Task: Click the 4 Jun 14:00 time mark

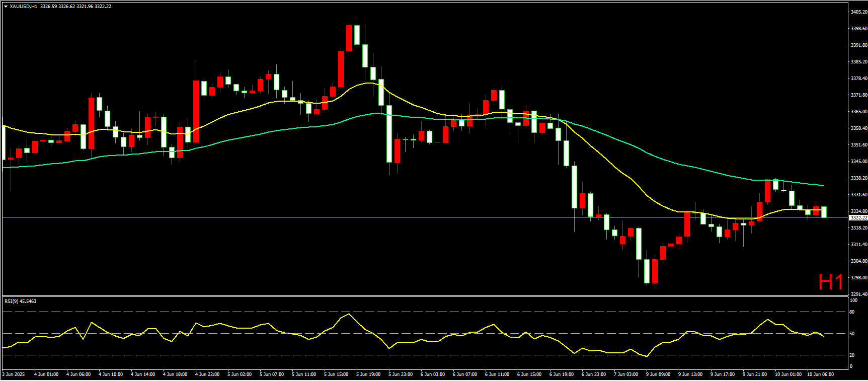Action: pyautogui.click(x=143, y=374)
